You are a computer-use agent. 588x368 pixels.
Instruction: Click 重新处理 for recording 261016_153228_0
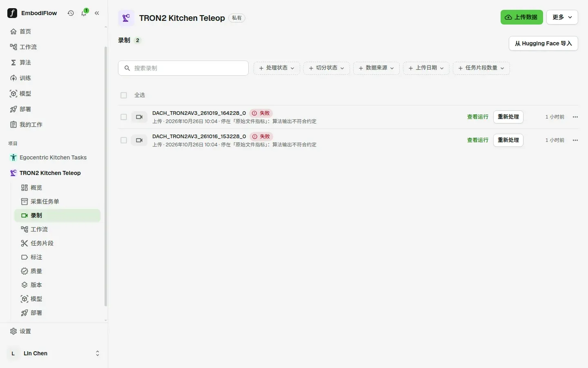[508, 140]
